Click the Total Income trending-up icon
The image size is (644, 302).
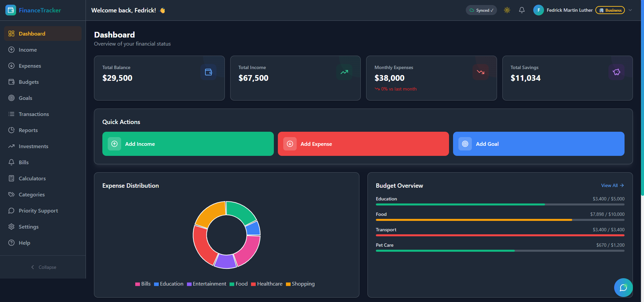pos(344,72)
